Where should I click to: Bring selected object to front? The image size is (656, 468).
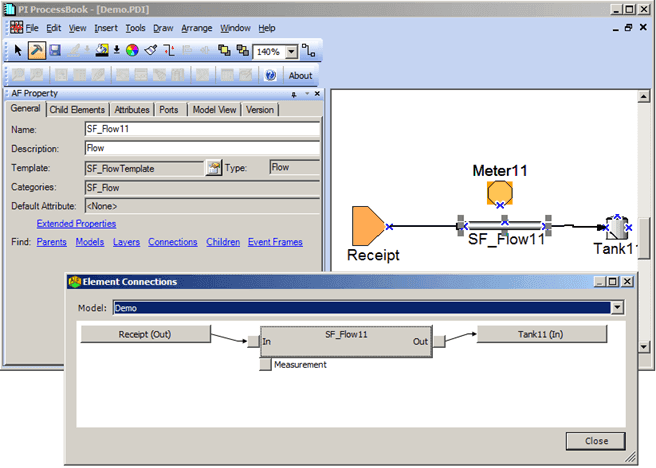(224, 51)
